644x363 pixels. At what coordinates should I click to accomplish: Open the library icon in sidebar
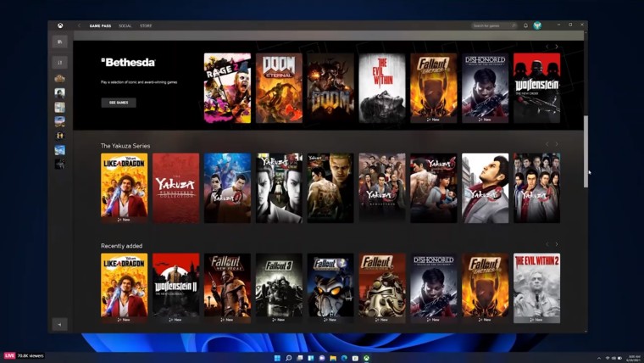pos(60,42)
